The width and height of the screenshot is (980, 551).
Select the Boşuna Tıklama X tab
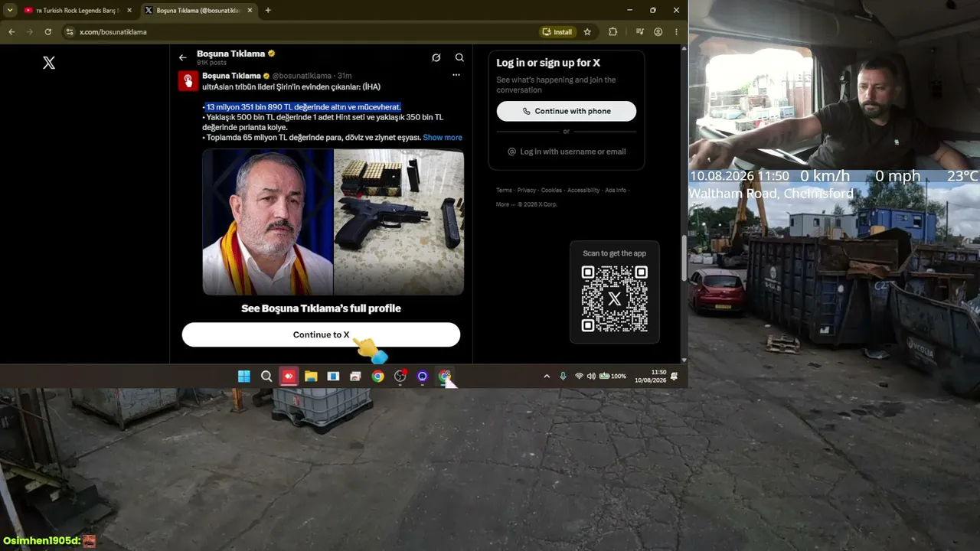point(198,11)
